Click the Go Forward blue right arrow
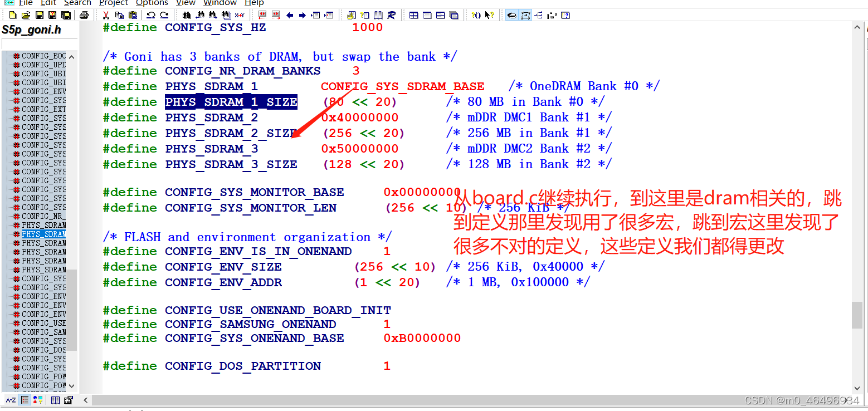The width and height of the screenshot is (868, 411). 301,15
